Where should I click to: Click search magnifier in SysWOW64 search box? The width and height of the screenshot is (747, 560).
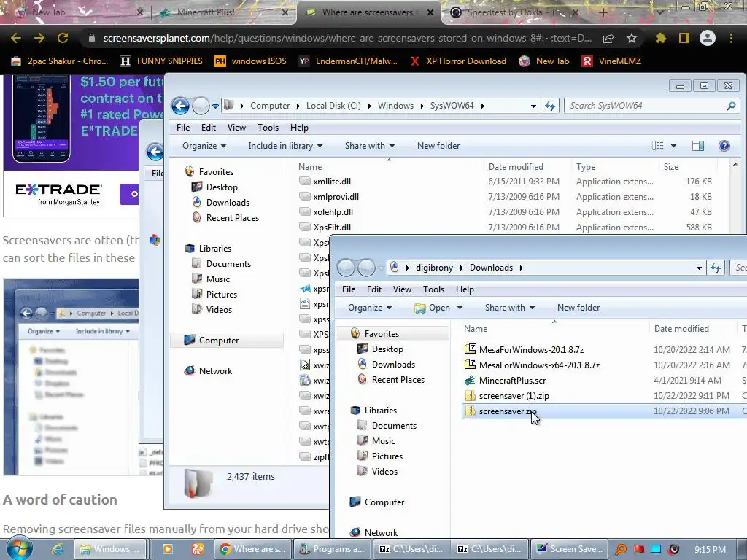(731, 106)
